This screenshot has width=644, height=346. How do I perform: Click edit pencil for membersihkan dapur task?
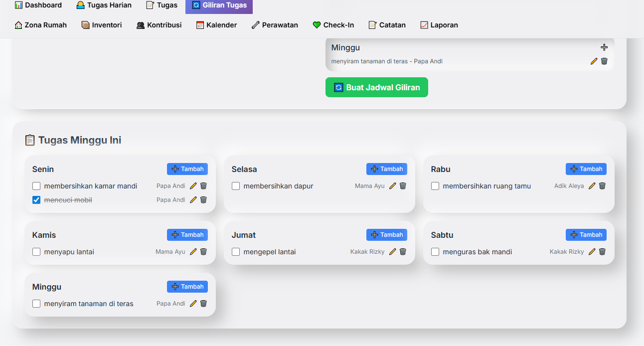point(393,186)
